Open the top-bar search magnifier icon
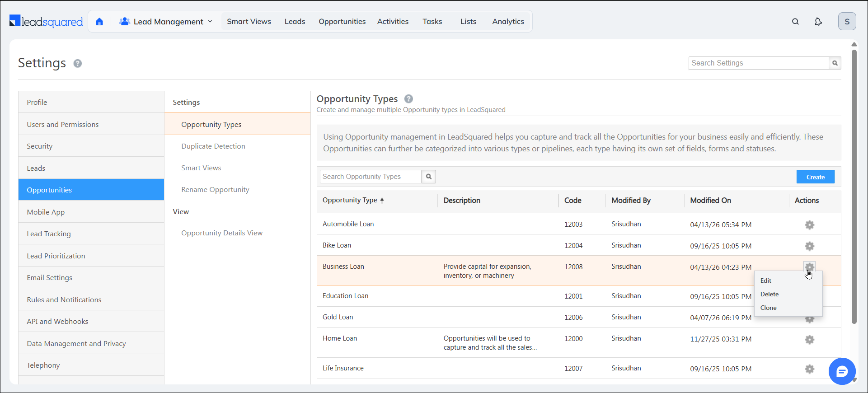This screenshot has width=868, height=393. [795, 22]
